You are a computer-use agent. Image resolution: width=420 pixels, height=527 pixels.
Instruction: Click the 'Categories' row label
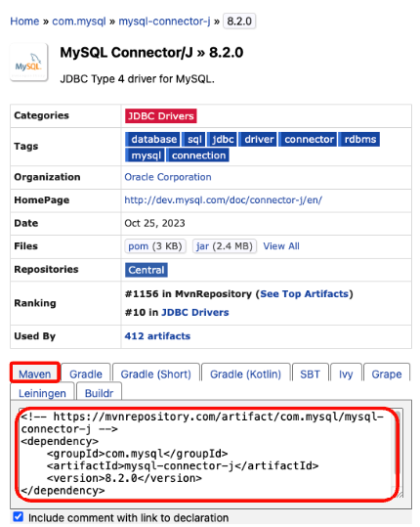coord(42,115)
